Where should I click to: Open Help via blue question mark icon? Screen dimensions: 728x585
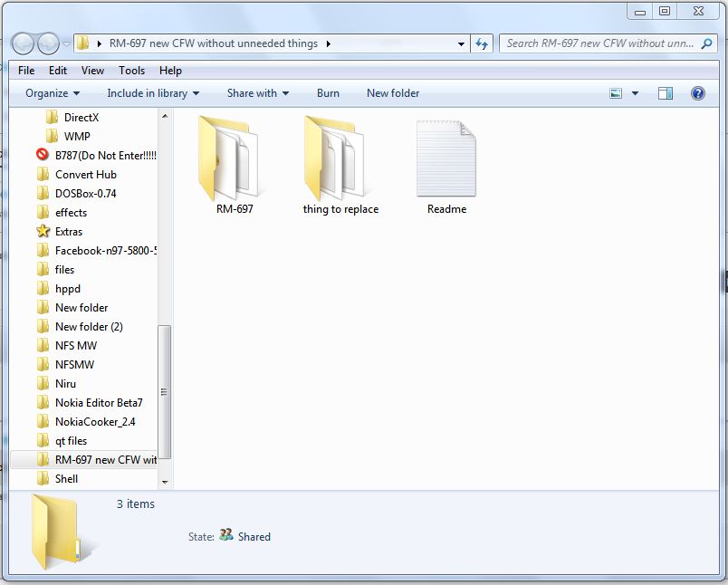pos(698,93)
